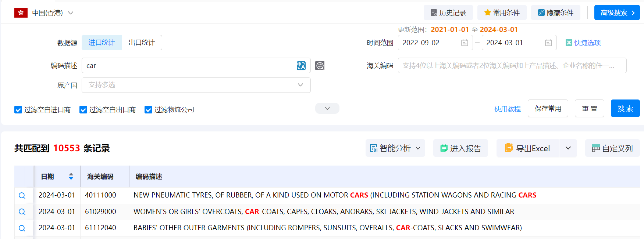The image size is (644, 239).
Task: Click the magnifier icon on the 61112040 row
Action: pyautogui.click(x=22, y=228)
